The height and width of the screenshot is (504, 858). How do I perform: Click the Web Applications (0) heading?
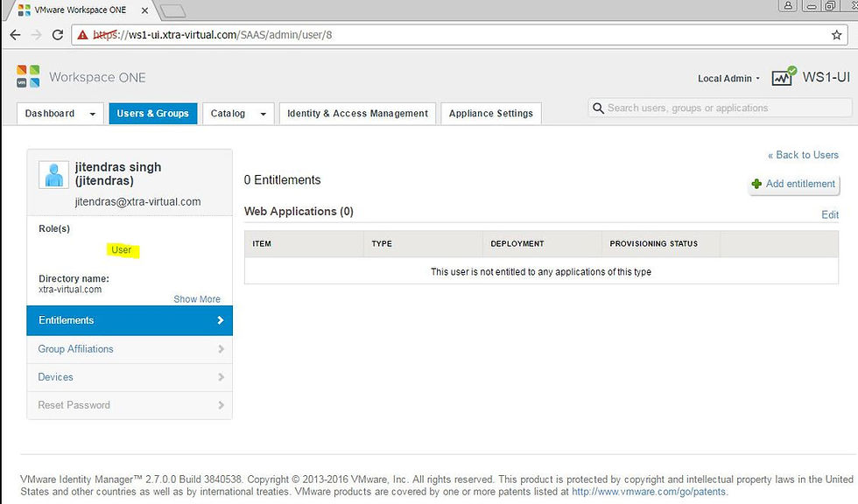coord(299,212)
